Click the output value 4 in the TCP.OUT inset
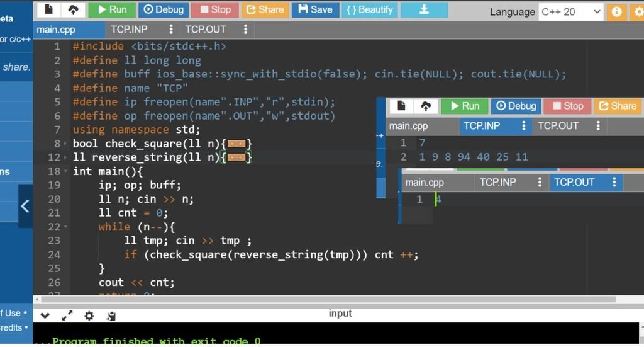644x347 pixels. click(x=438, y=200)
